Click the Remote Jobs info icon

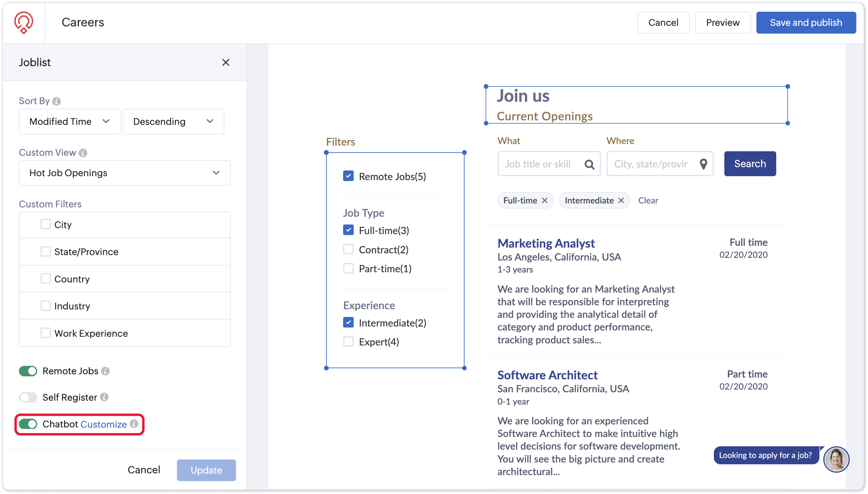click(x=105, y=371)
